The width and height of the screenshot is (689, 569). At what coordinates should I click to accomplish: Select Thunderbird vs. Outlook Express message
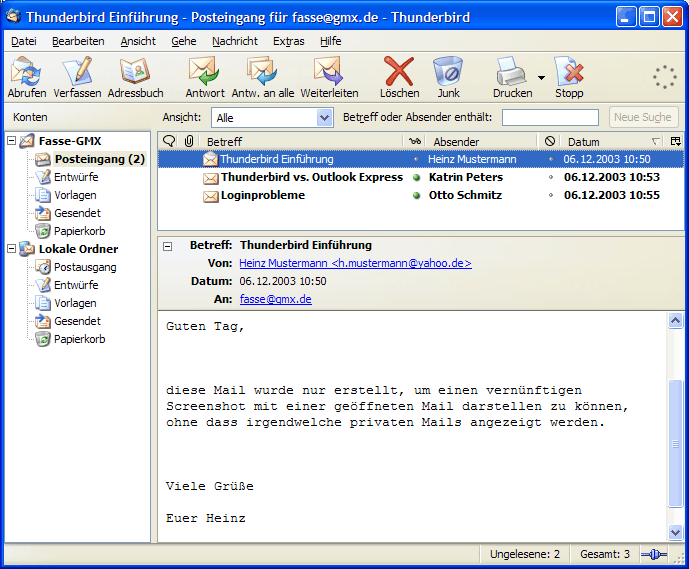point(421,178)
